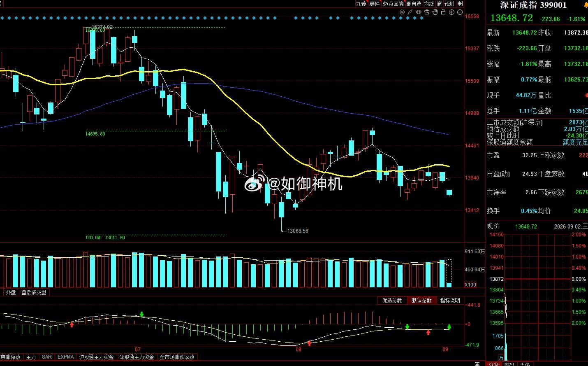Select the feather drawing tool icon
Screen dimensions: 588x366
coord(410,12)
